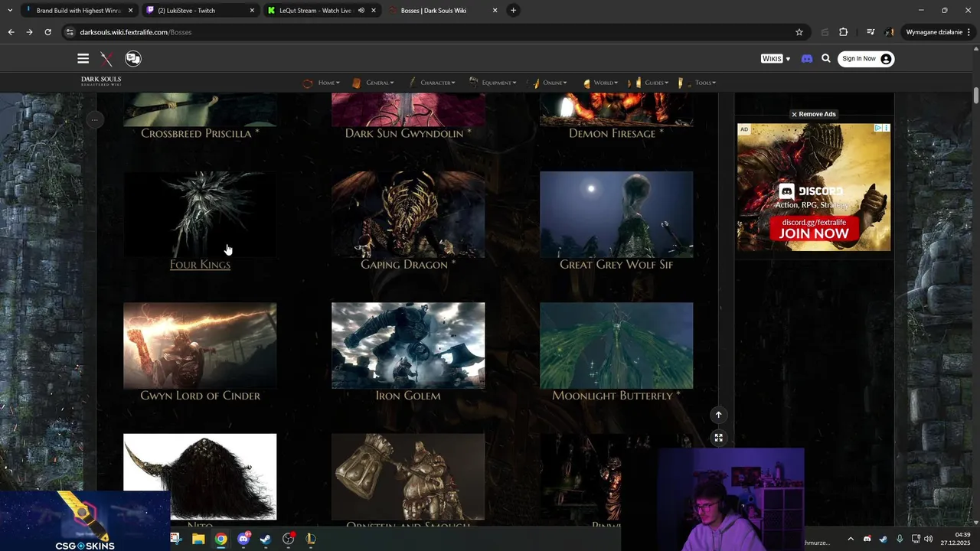Open League of Legends taskbar icon
980x551 pixels.
(x=311, y=539)
